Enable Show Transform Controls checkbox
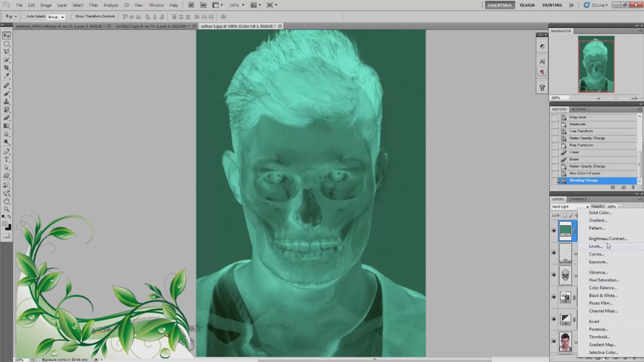The width and height of the screenshot is (644, 362). click(x=73, y=17)
